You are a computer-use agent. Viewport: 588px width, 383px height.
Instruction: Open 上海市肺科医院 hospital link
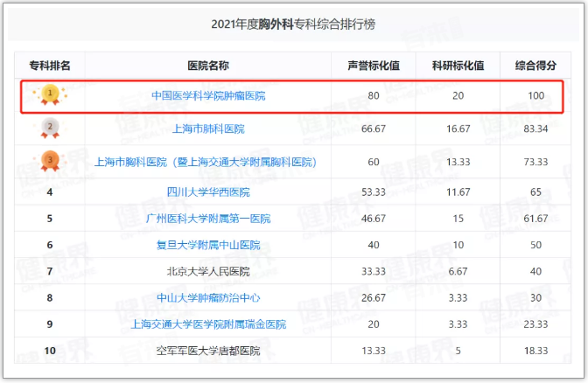tap(208, 129)
